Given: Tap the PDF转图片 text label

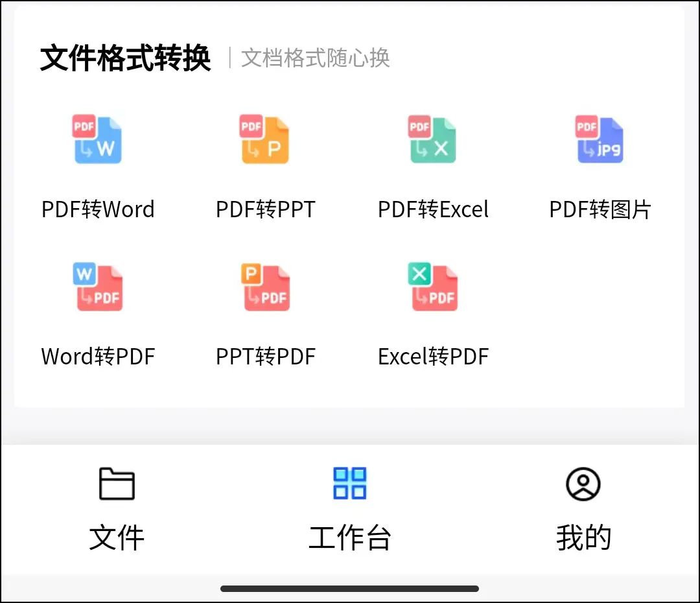Looking at the screenshot, I should coord(600,209).
